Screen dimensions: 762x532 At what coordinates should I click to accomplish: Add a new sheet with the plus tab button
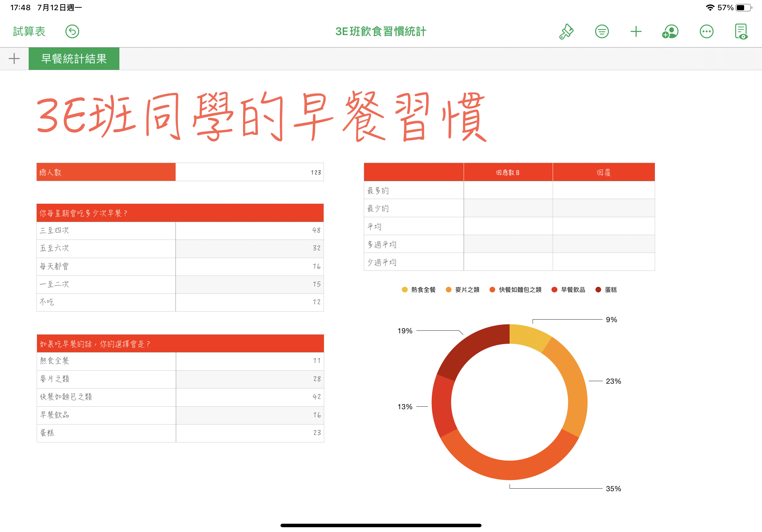click(x=14, y=59)
